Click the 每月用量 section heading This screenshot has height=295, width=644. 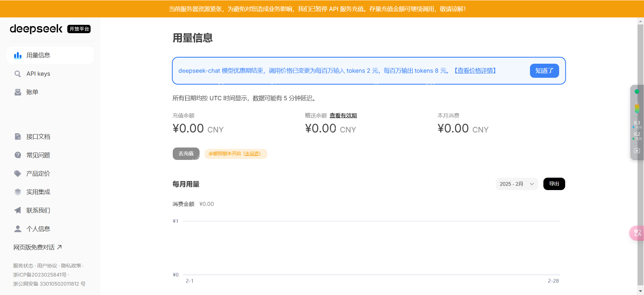[186, 184]
